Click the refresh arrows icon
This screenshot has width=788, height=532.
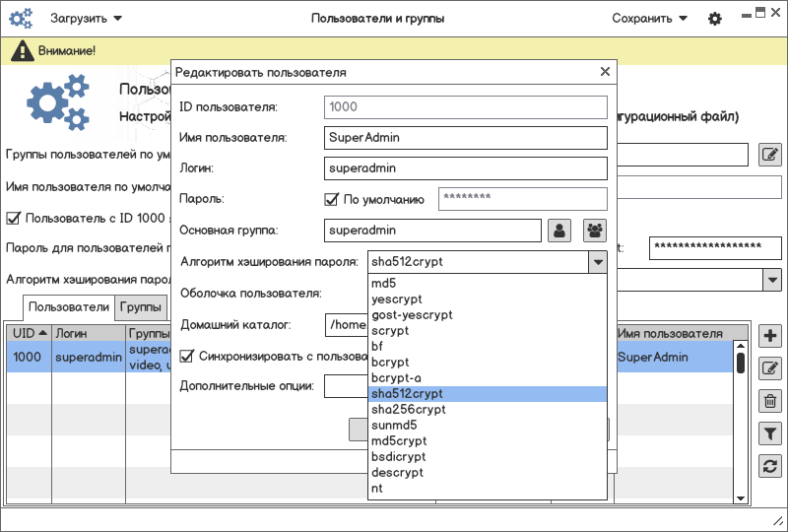coord(770,466)
